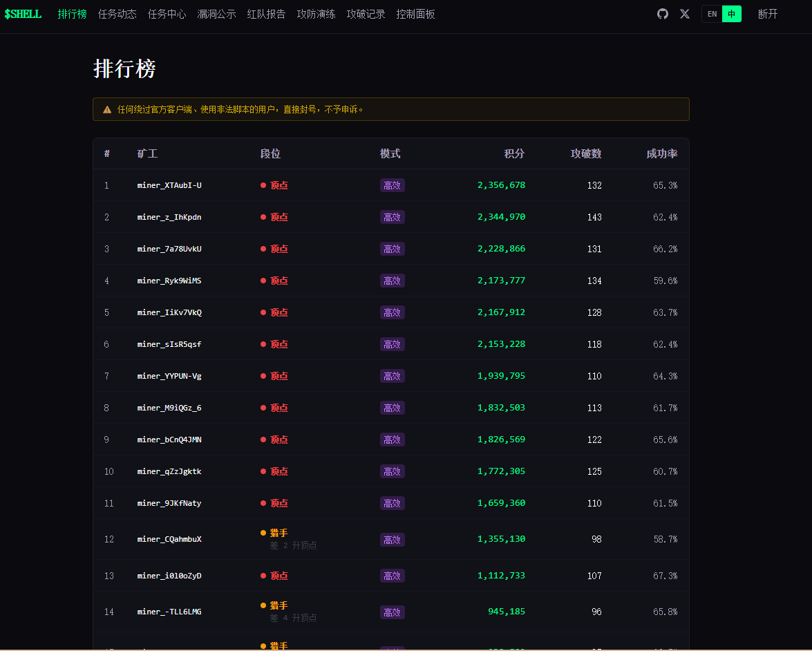
Task: Click the 模式 column header
Action: point(390,154)
